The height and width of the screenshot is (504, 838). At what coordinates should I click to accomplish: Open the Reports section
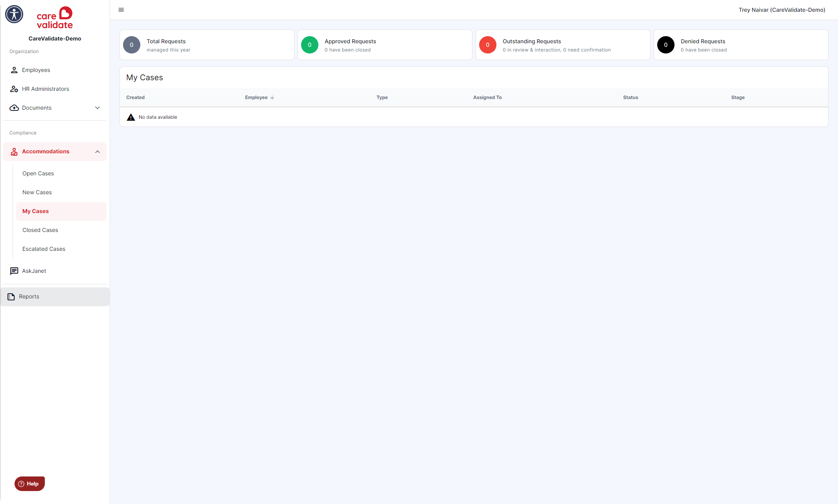55,296
